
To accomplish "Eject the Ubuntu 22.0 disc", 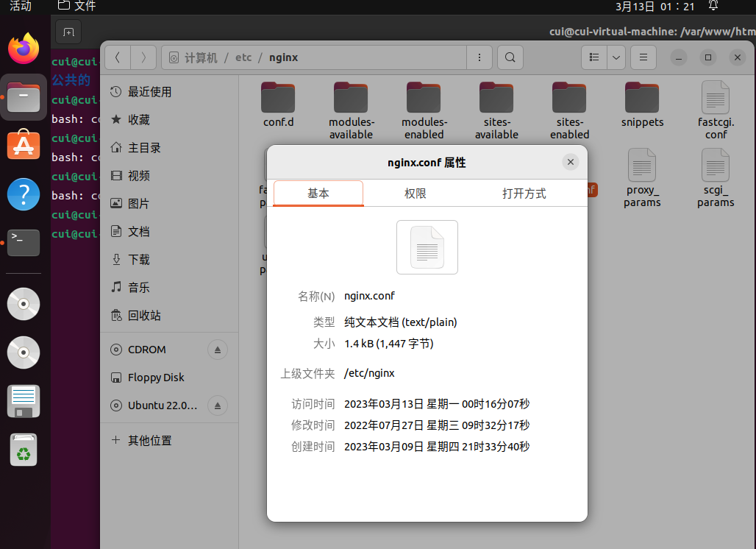I will pos(217,405).
